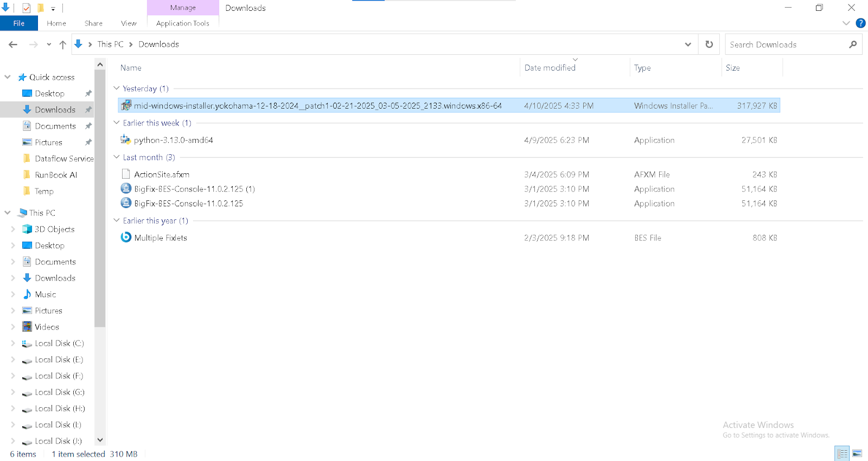Click the New Folder quick access icon
Viewport: 868px width, 461px height.
tap(41, 8)
